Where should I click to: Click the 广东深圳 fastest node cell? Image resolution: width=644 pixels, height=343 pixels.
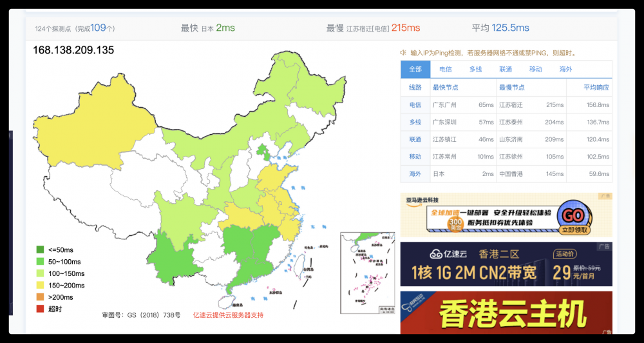click(444, 122)
